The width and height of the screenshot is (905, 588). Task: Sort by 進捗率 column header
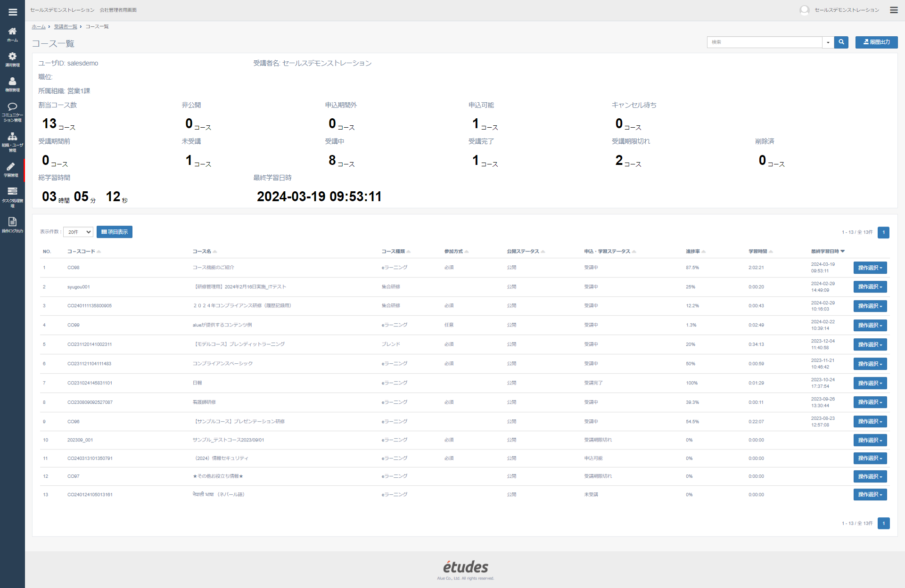click(x=695, y=252)
